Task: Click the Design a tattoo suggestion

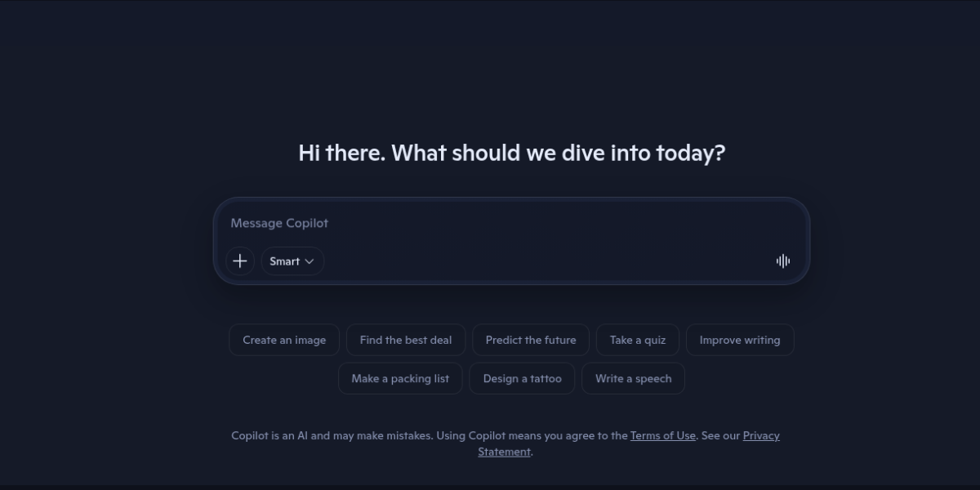Action: point(522,378)
